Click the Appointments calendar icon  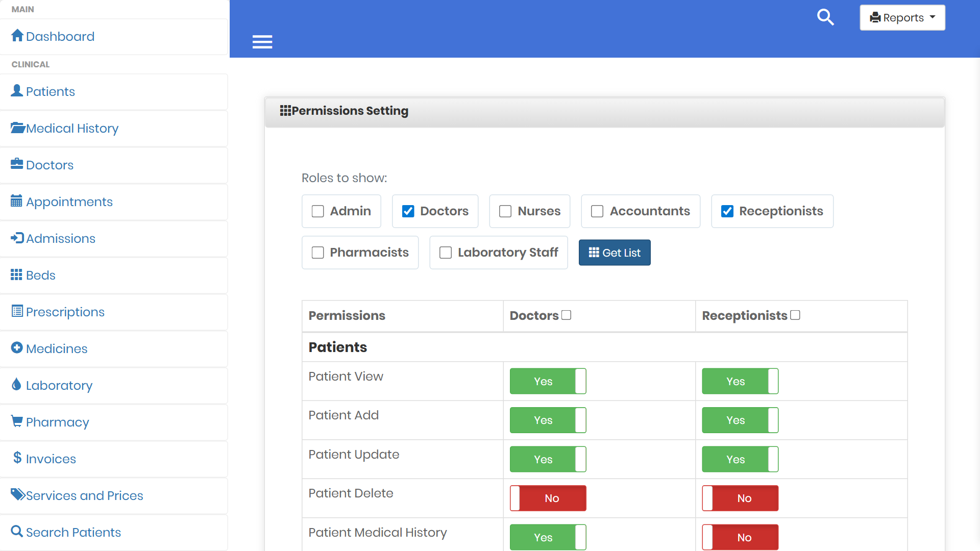tap(16, 201)
